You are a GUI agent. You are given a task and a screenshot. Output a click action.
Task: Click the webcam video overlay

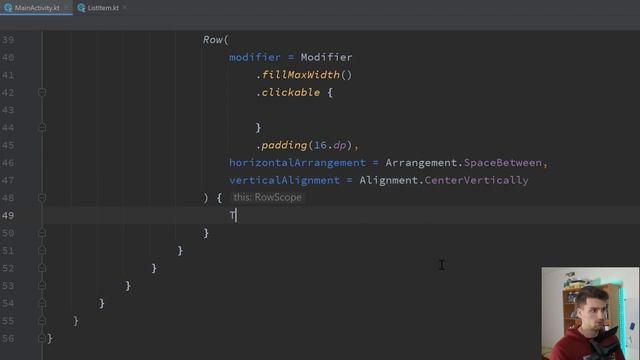(x=590, y=313)
